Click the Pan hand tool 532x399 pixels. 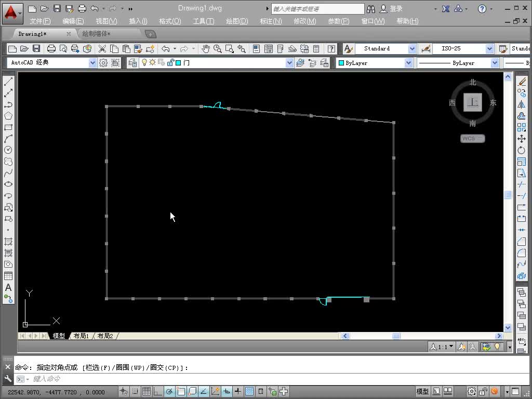[206, 49]
